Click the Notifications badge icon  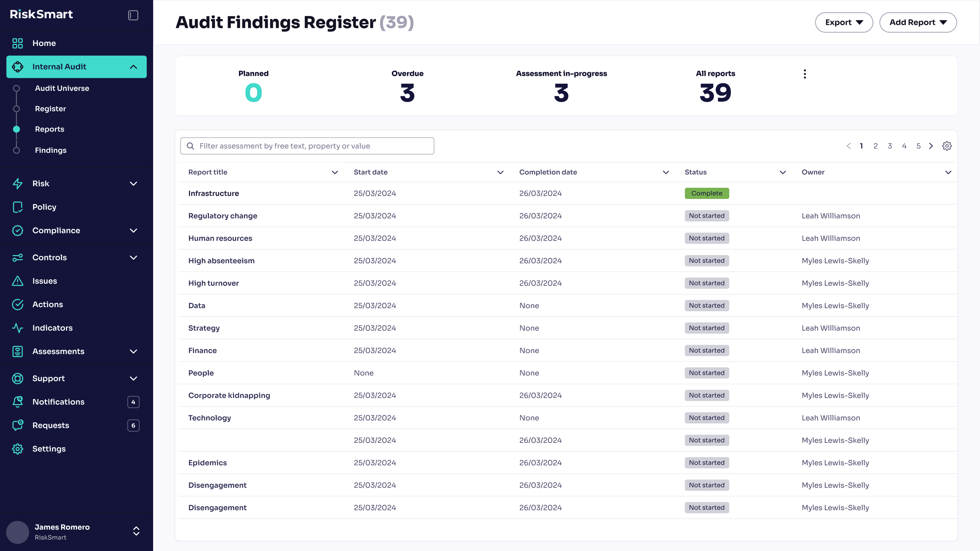[x=133, y=402]
